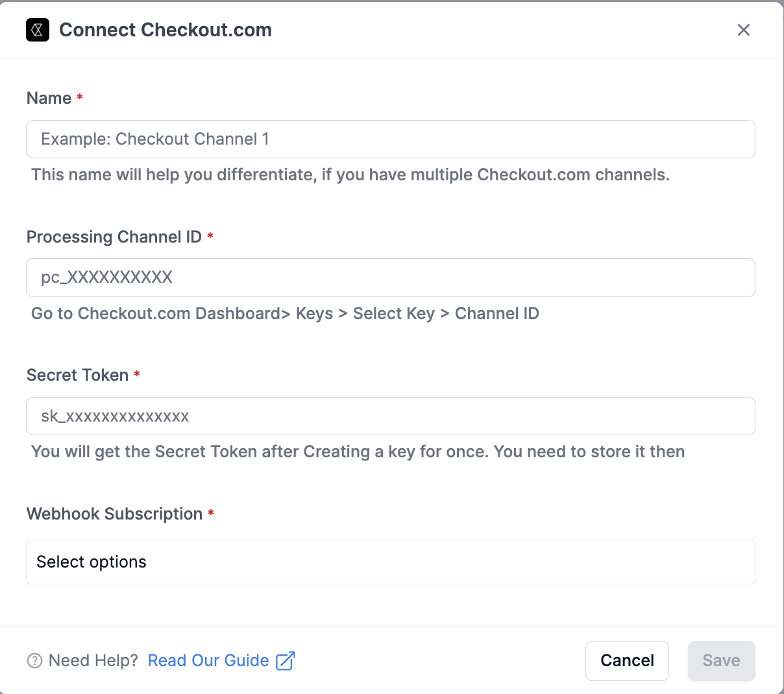Click the help question mark icon
The width and height of the screenshot is (784, 694).
pyautogui.click(x=34, y=661)
